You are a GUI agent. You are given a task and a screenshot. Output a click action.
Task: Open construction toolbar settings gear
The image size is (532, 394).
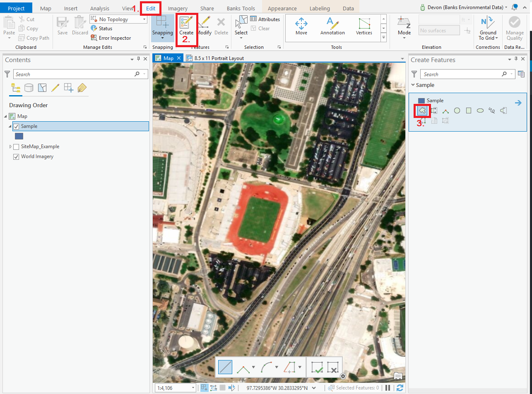[x=343, y=376]
